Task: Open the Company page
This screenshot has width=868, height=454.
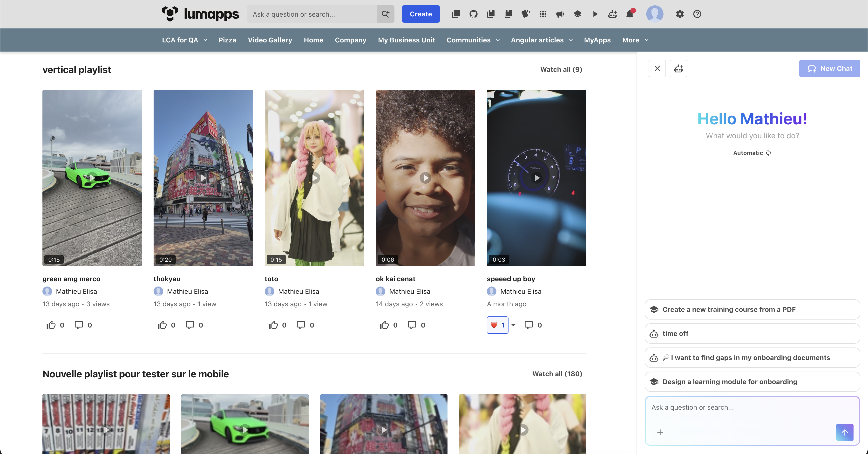Action: pos(350,40)
